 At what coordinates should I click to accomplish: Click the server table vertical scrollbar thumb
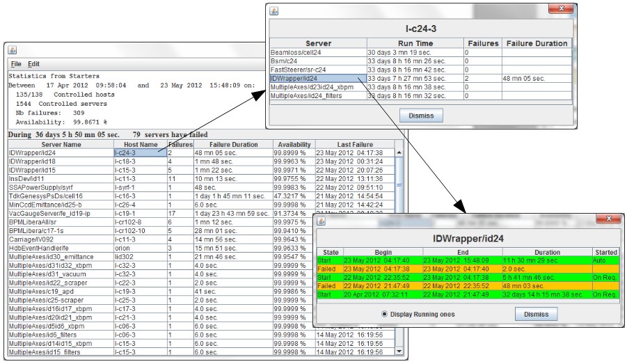tap(399, 185)
